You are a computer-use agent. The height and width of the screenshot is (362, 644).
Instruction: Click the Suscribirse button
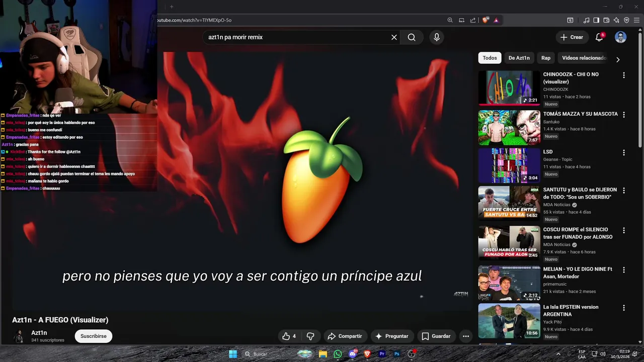[94, 336]
